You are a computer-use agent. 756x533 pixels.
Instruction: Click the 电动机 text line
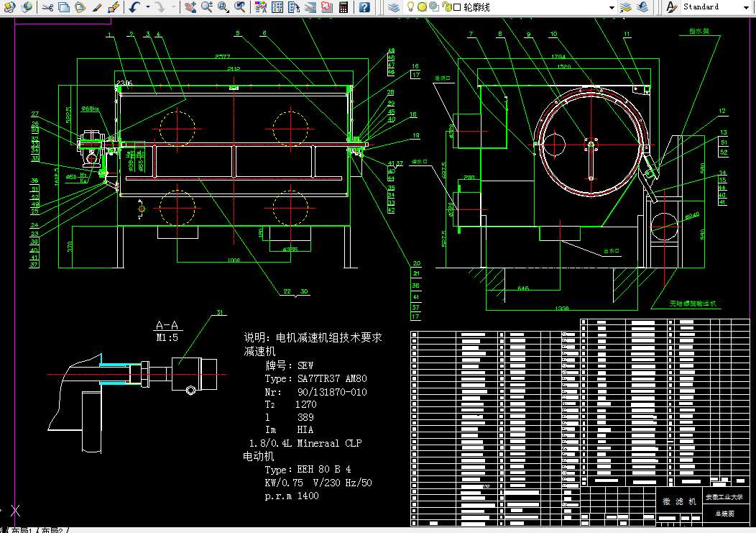point(259,456)
